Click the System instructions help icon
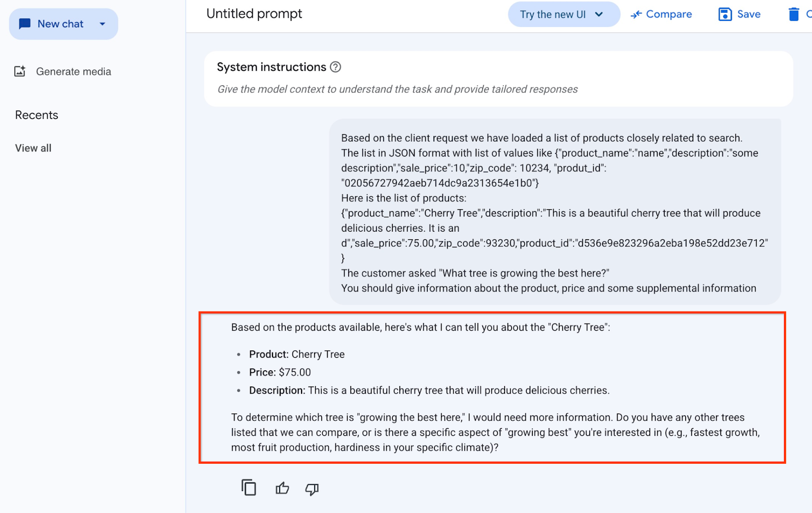 (x=335, y=67)
